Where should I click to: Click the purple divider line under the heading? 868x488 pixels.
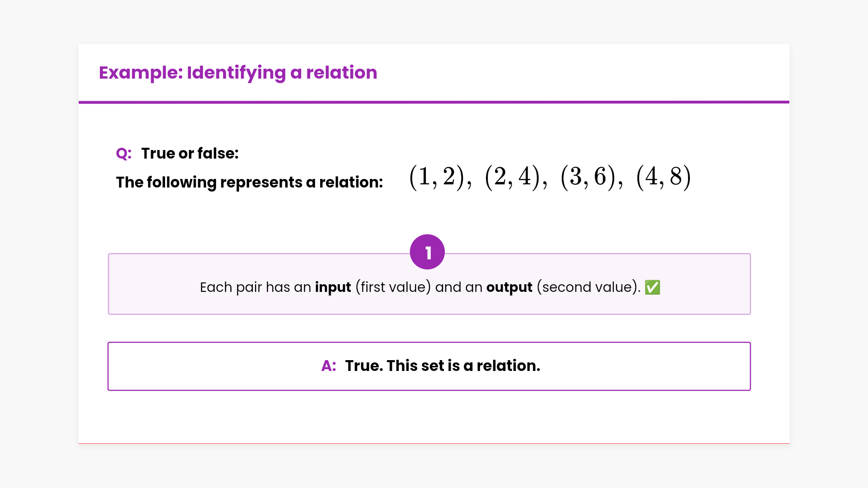[x=434, y=102]
